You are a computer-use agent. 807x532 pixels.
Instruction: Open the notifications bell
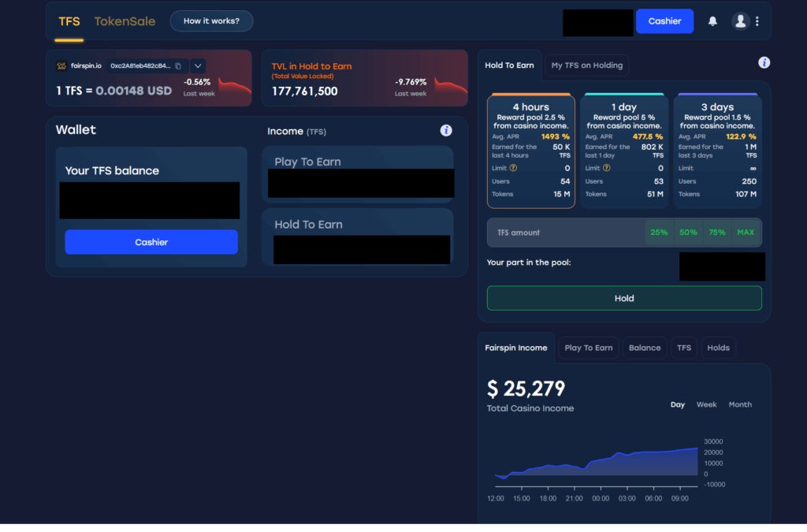click(712, 21)
